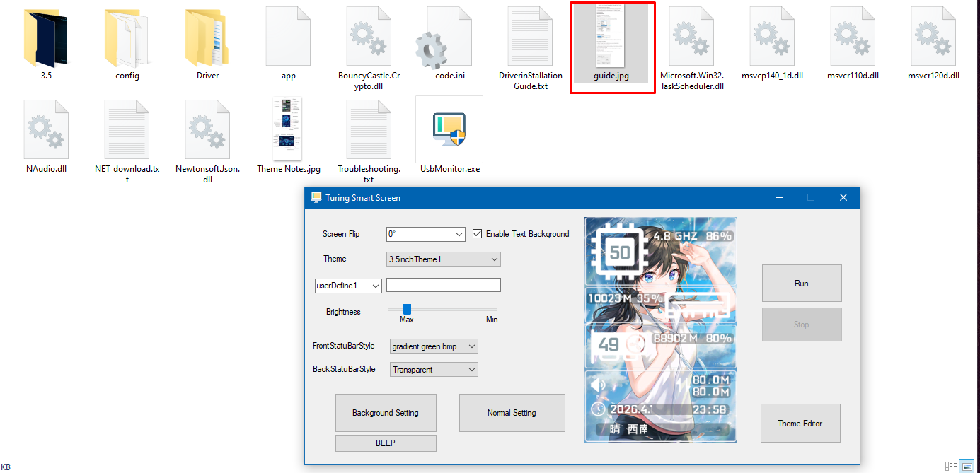Select the Driver folder
The image size is (980, 473).
(x=207, y=37)
